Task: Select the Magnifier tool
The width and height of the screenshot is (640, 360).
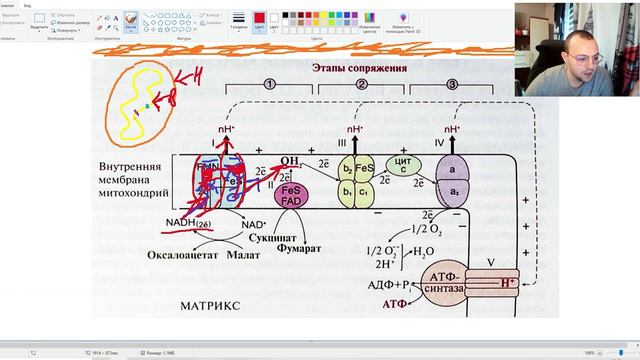Action: point(116,28)
